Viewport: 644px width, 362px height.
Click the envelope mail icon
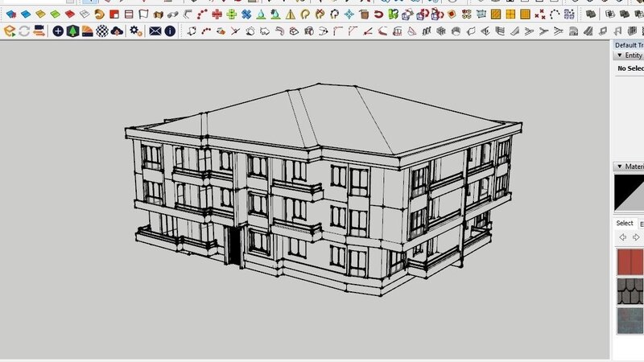(x=155, y=31)
